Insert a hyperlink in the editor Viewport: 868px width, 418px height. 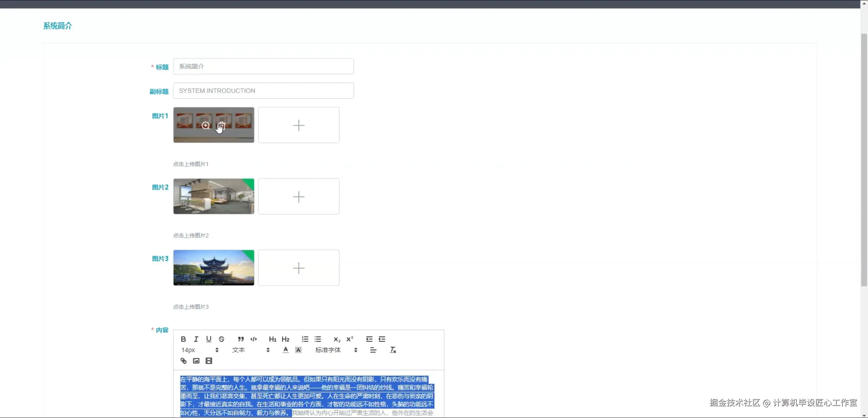183,361
